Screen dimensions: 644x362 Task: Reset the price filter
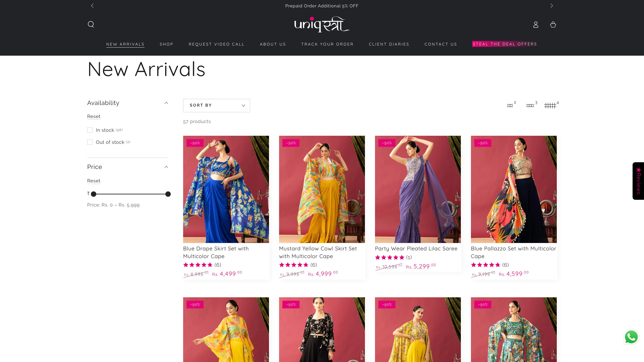[x=94, y=181]
